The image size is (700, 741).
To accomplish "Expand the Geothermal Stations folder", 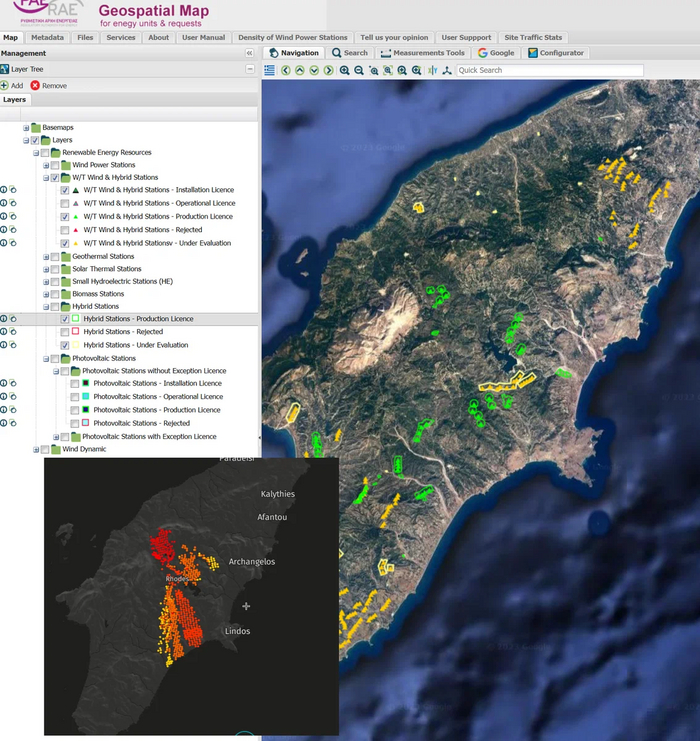I will (x=46, y=257).
